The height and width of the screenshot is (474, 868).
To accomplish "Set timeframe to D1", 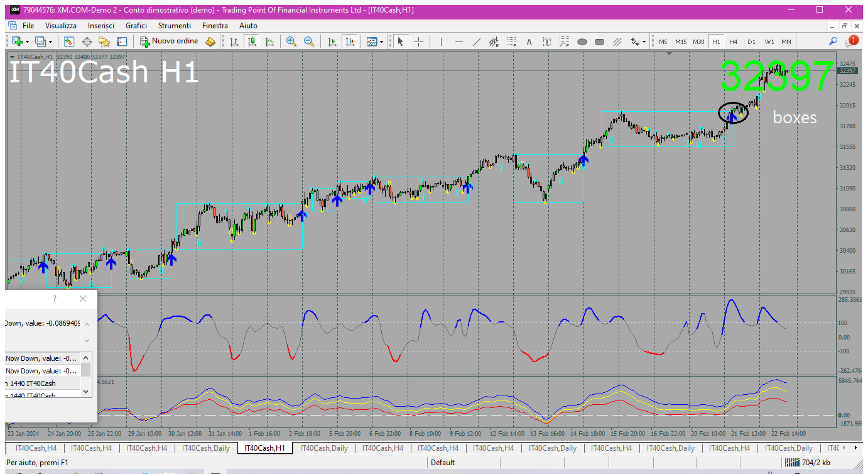I will 751,41.
